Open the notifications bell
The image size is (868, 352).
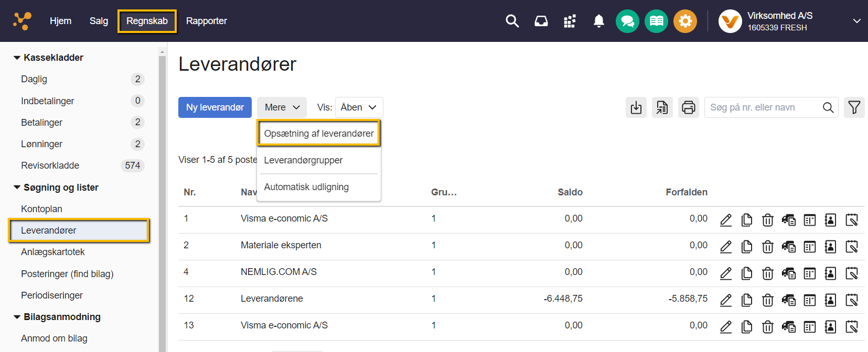[598, 21]
